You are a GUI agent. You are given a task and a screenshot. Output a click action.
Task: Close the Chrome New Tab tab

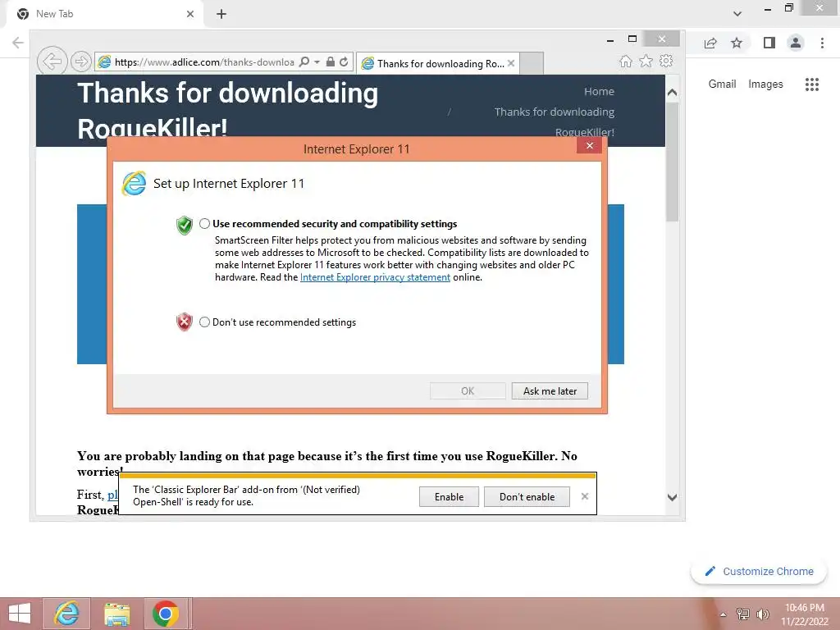tap(190, 14)
